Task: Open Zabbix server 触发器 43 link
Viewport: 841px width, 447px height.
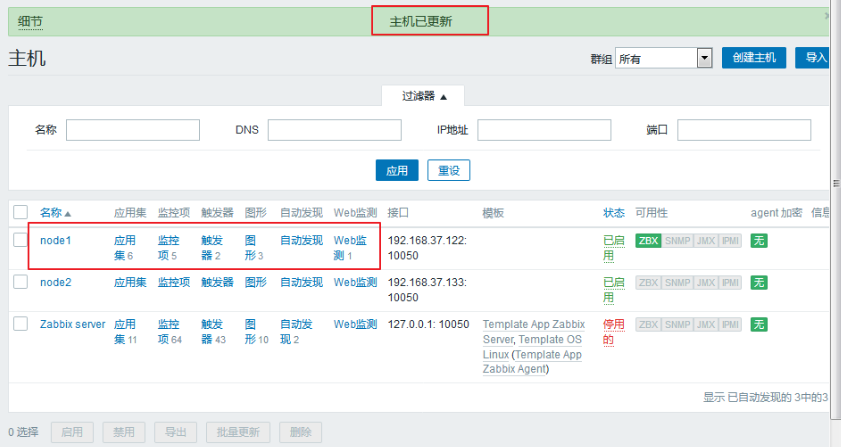Action: (213, 331)
